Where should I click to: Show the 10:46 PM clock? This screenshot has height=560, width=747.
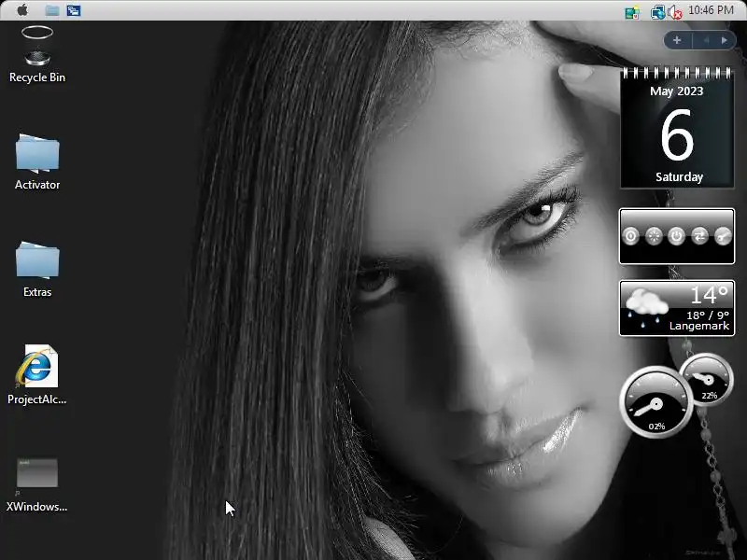pos(711,10)
